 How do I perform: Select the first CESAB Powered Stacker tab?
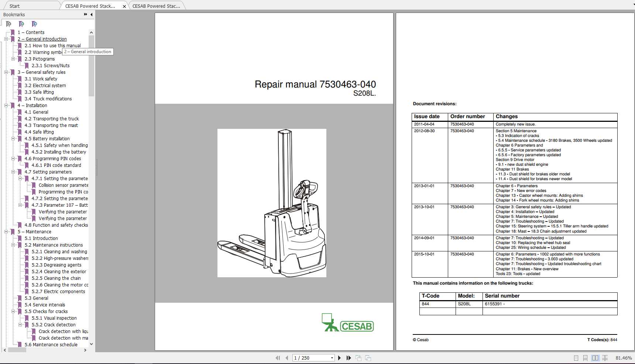[x=90, y=6]
